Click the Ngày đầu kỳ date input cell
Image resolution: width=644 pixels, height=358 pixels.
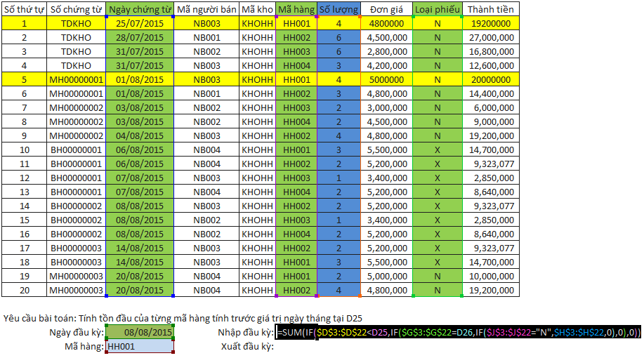point(139,332)
